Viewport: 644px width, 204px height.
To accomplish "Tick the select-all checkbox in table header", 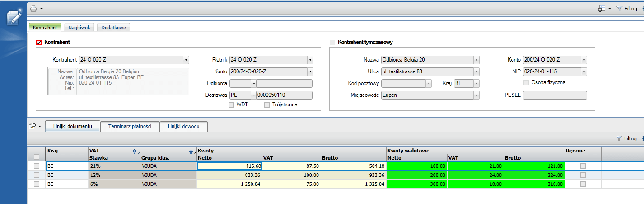I will pyautogui.click(x=37, y=157).
